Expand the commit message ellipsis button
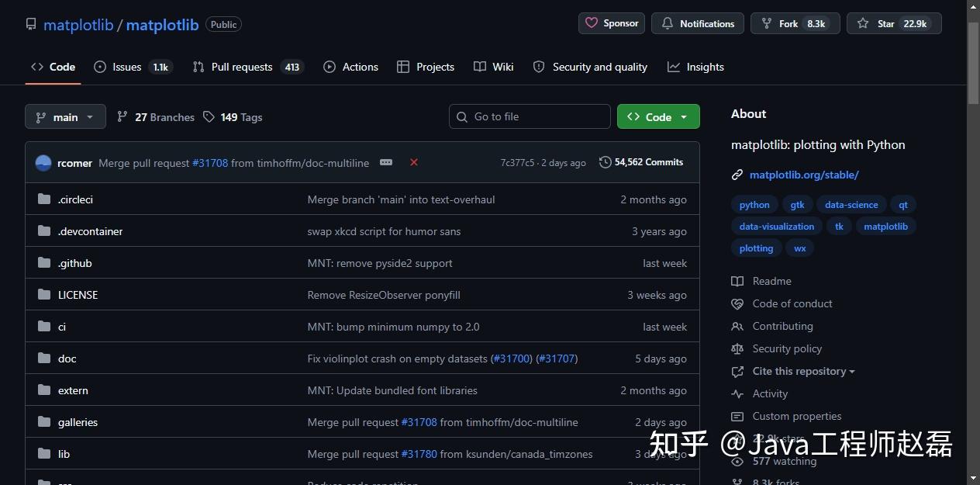 [386, 162]
